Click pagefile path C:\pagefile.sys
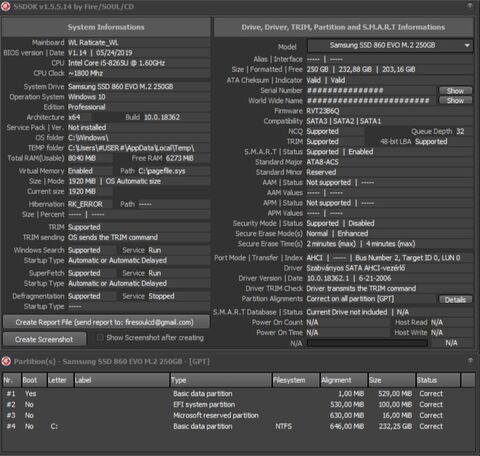 [162, 171]
